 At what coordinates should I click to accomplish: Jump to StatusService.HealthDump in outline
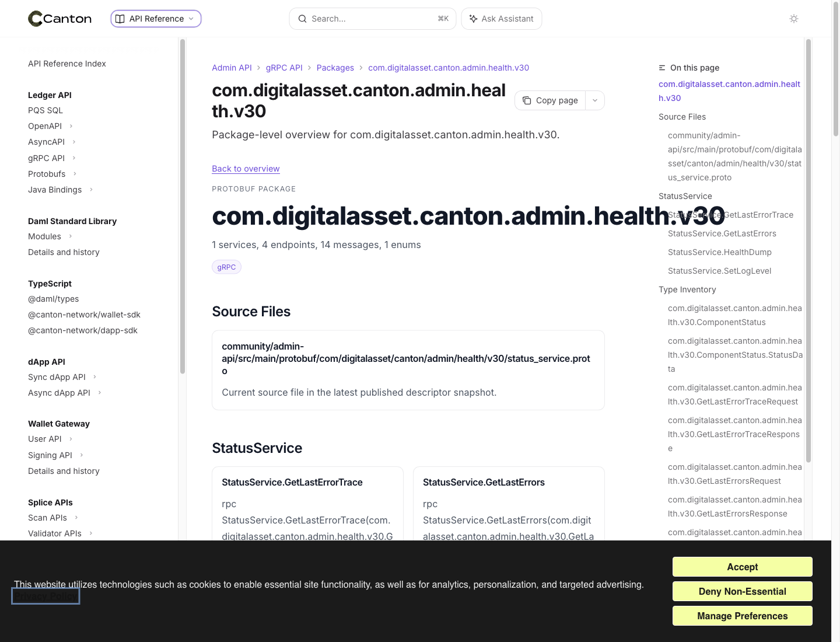720,252
